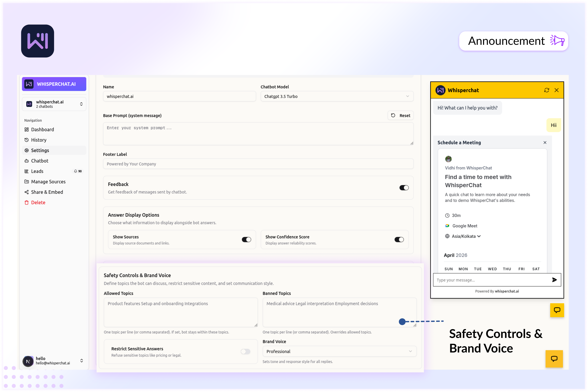Screen dimensions: 588x392
Task: Click the globe timezone icon
Action: tap(447, 236)
